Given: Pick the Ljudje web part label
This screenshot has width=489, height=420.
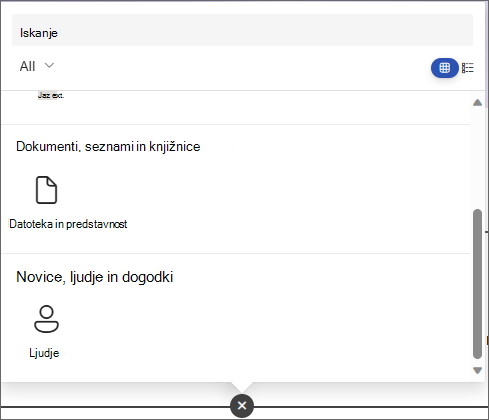Looking at the screenshot, I should point(44,353).
